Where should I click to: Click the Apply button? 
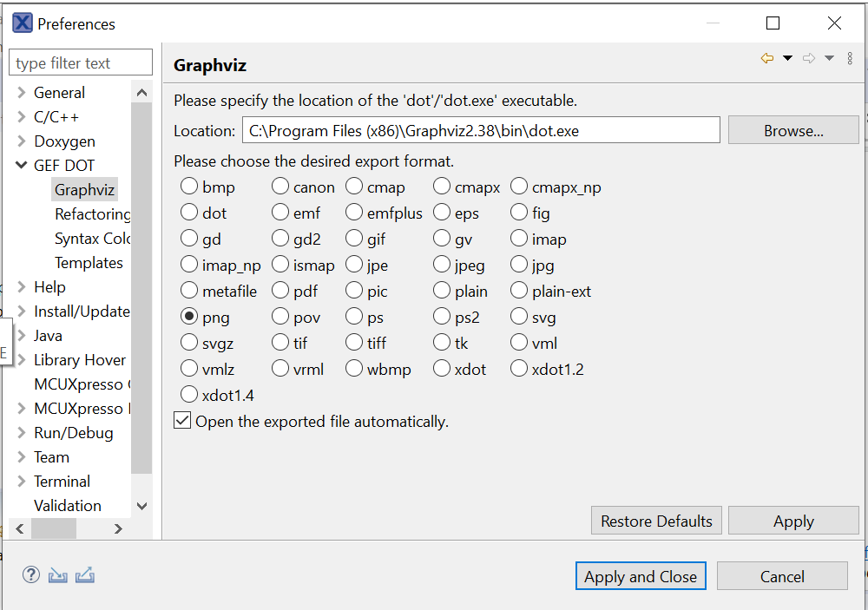793,521
